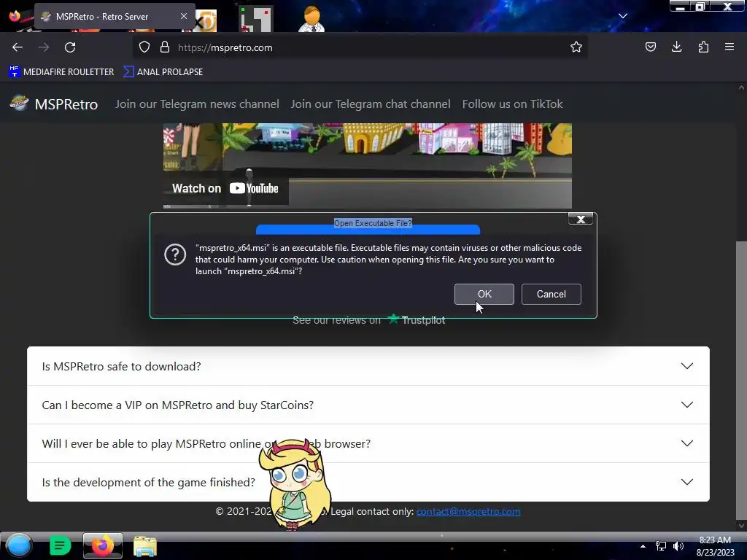Open the list all tabs dropdown
This screenshot has height=560, width=747.
623,16
